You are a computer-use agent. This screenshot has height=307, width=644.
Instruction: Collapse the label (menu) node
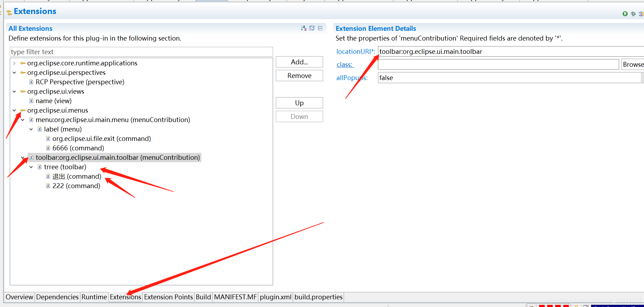[x=31, y=129]
